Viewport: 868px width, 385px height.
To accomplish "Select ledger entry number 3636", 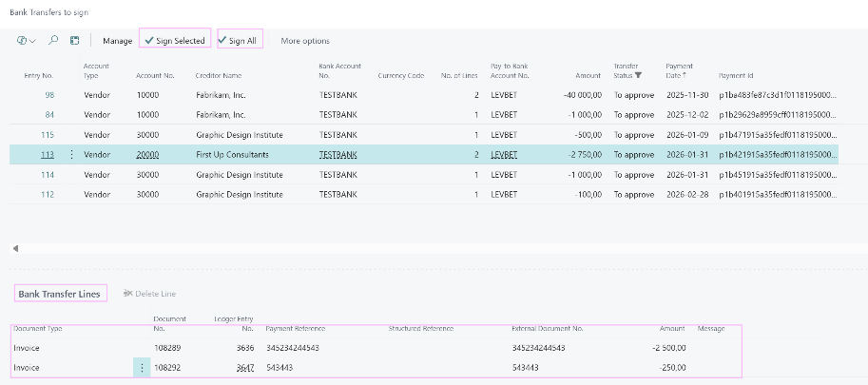I will [x=245, y=348].
